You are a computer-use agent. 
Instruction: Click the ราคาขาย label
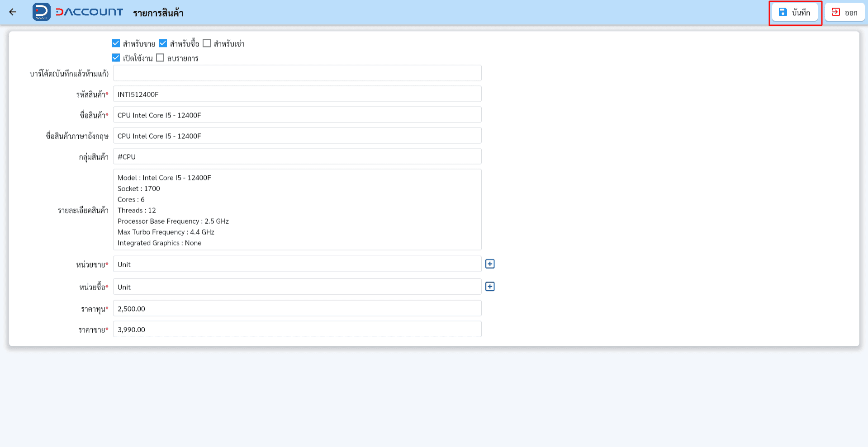[93, 329]
